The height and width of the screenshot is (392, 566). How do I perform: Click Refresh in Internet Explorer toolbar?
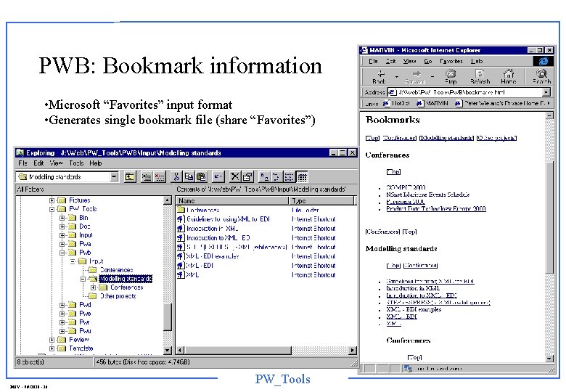480,76
